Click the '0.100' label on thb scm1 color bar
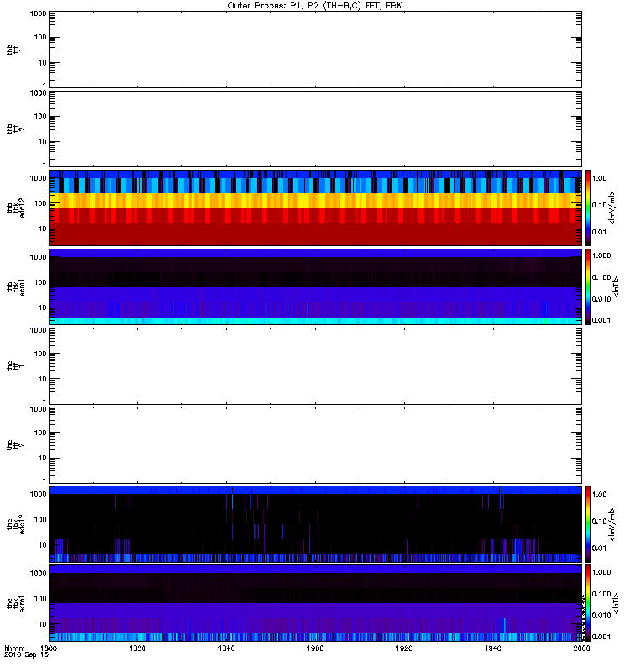 (601, 277)
